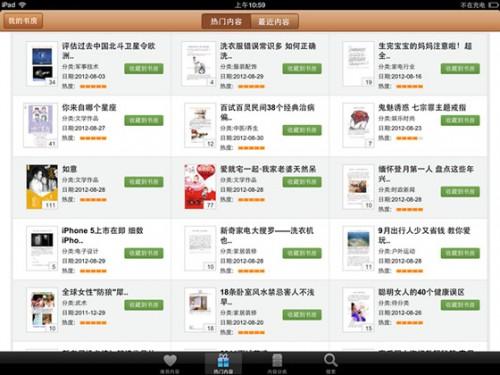
Task: Tap the battery indicator in status bar
Action: [x=493, y=5]
